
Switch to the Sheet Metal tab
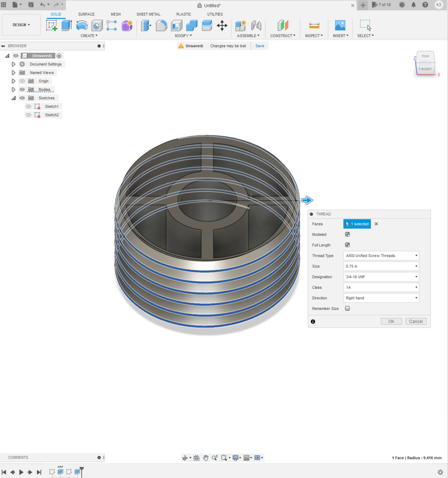coord(148,14)
